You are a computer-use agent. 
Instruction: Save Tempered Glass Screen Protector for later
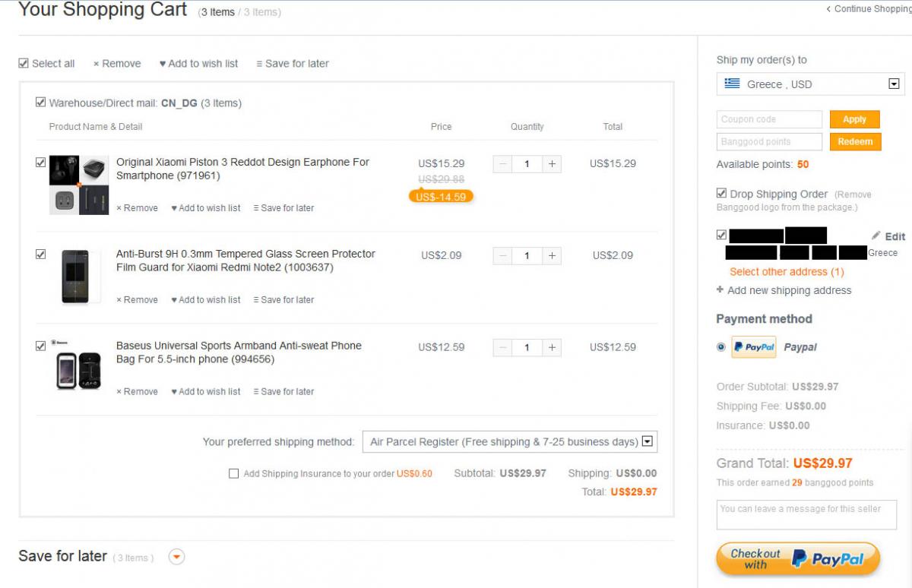(283, 300)
